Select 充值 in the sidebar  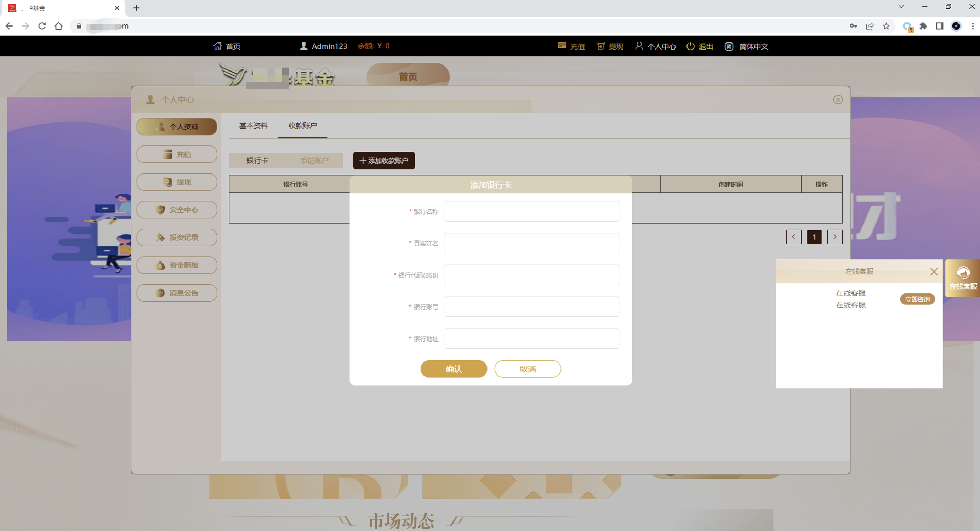click(177, 154)
